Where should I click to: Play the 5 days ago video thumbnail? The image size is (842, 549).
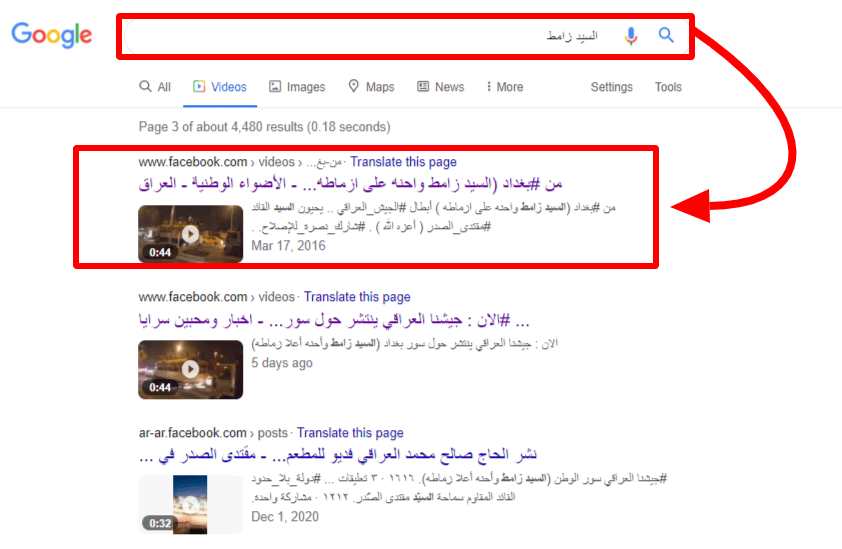tap(190, 369)
